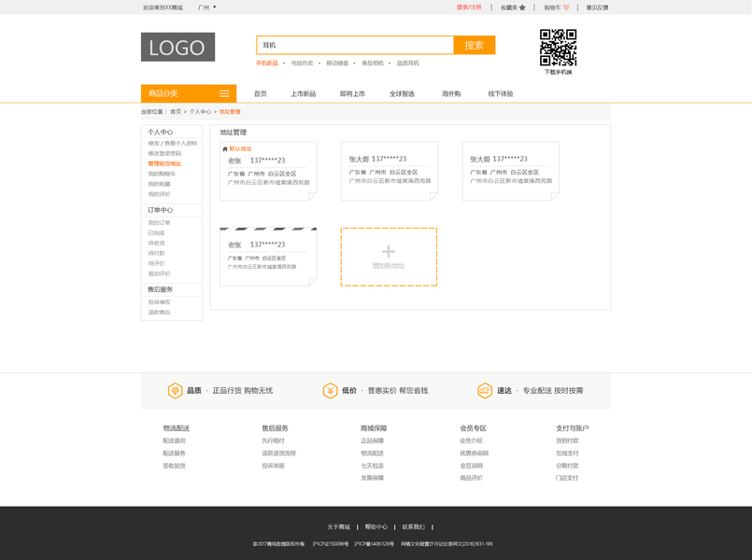
Task: Click the 速达 delivery truck hexagon icon
Action: click(485, 390)
